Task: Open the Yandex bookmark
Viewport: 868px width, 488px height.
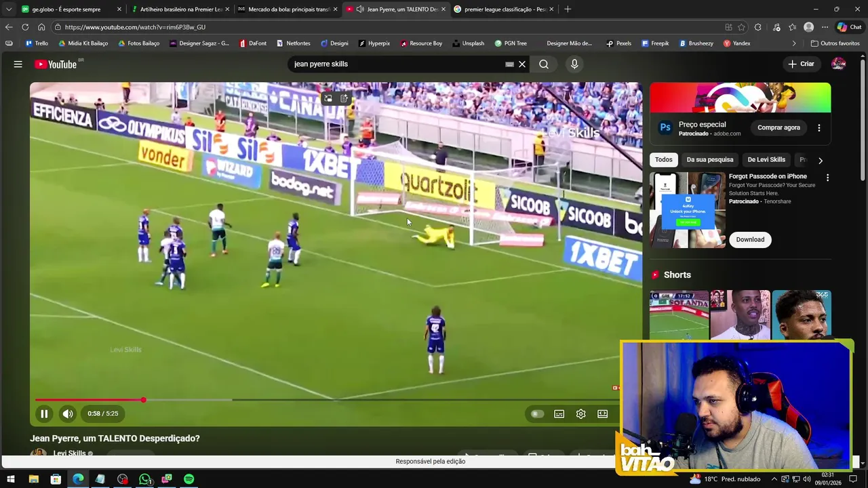Action: point(736,43)
